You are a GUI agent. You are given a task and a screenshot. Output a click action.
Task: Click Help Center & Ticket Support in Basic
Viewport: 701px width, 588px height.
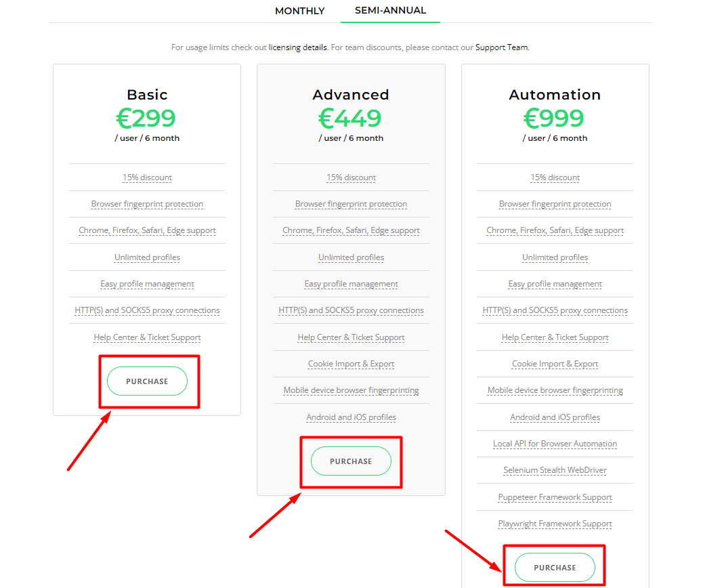point(147,337)
